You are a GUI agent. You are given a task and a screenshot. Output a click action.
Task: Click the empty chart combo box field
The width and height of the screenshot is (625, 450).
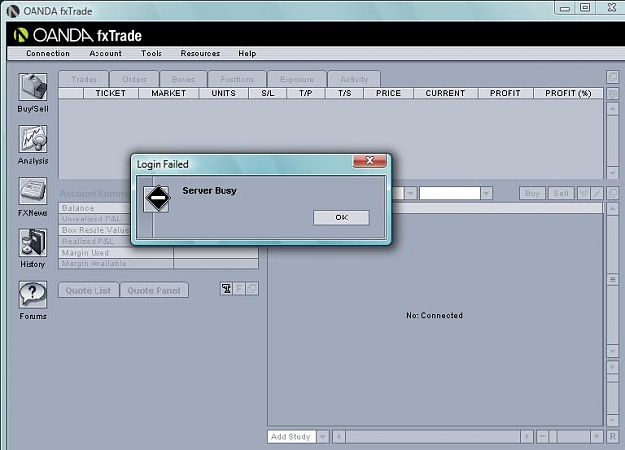coord(450,193)
